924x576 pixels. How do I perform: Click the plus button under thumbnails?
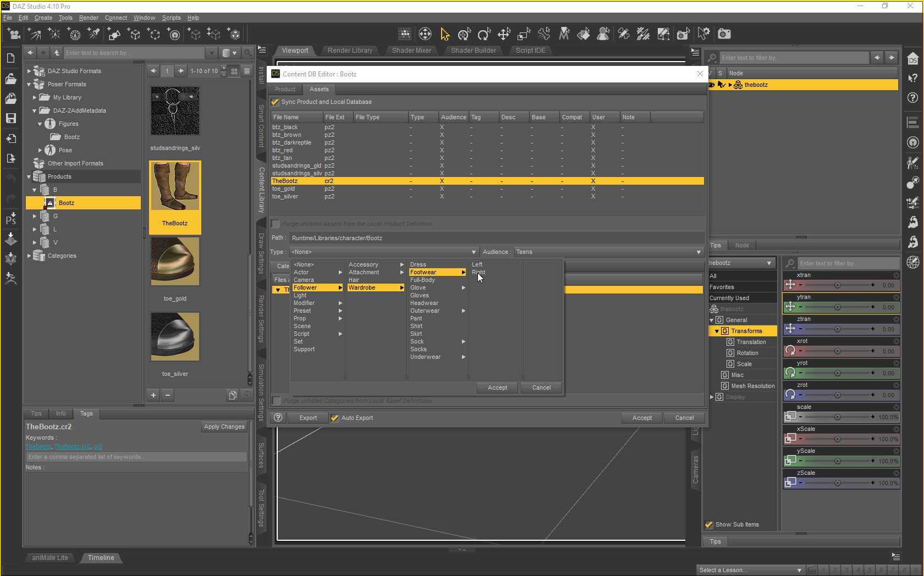(x=153, y=395)
